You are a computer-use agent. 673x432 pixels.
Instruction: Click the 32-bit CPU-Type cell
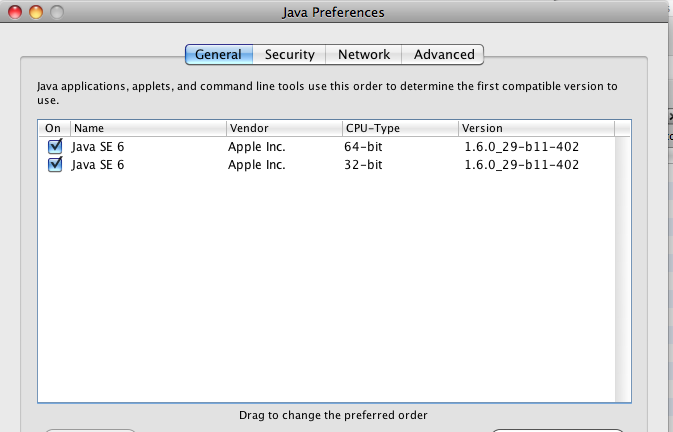362,165
